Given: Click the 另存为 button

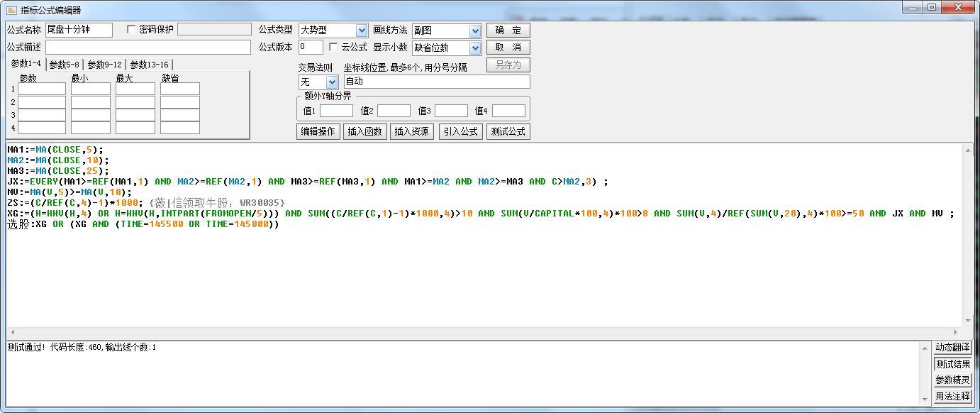Looking at the screenshot, I should click(x=508, y=65).
